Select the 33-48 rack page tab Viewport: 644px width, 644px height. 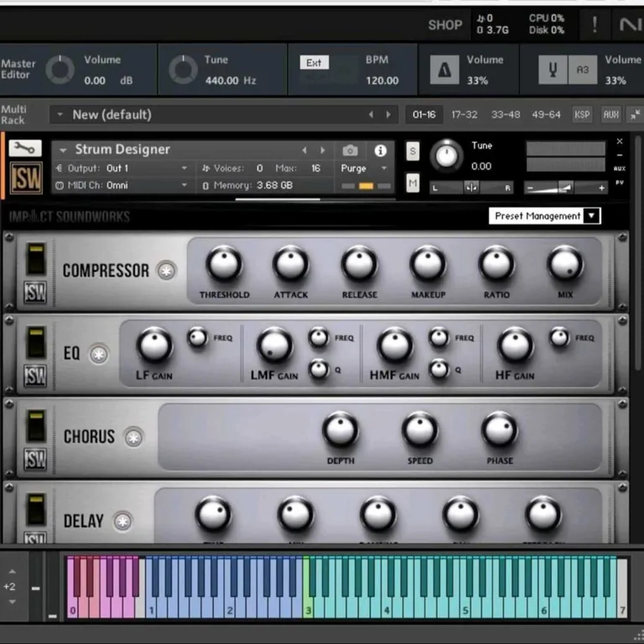click(505, 115)
